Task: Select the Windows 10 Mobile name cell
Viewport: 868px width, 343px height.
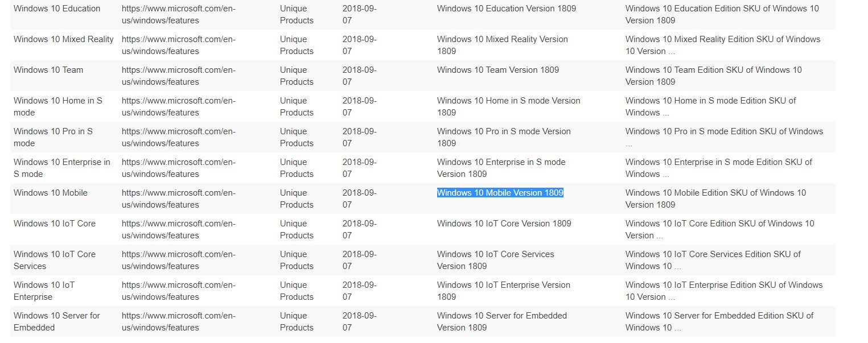Action: click(51, 193)
